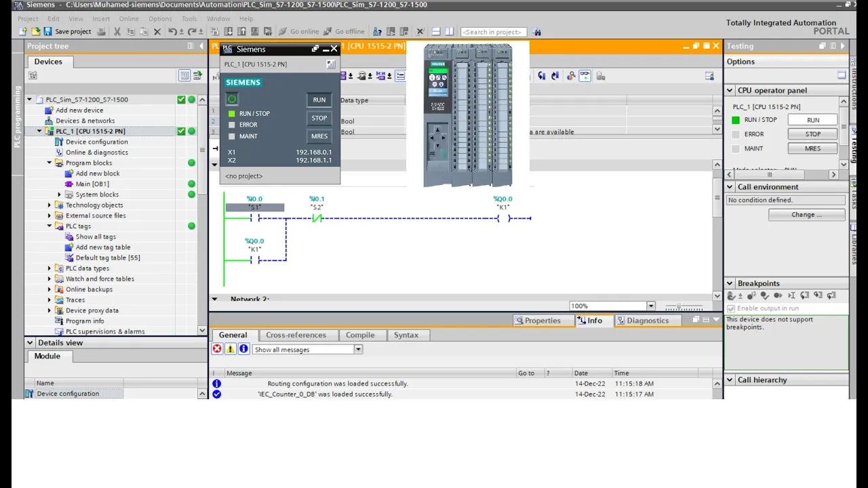Open Default tag table [55]
Screen dimensions: 868x488
tap(108, 258)
